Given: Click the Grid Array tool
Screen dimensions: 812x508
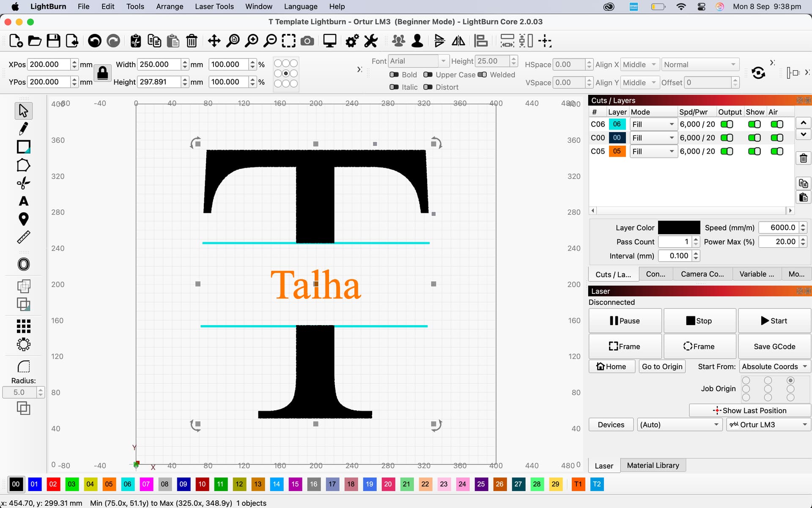Looking at the screenshot, I should point(23,326).
